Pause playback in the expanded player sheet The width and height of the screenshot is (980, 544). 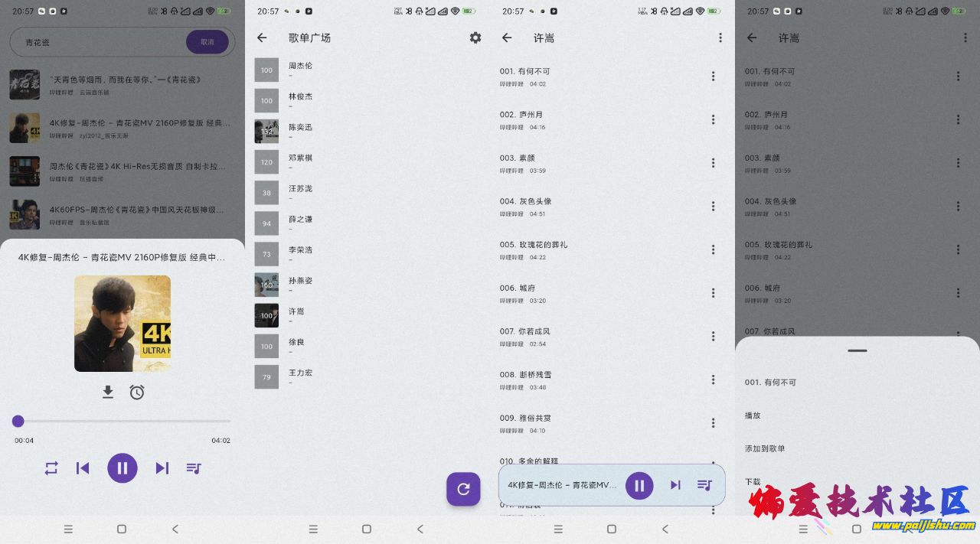coord(122,468)
